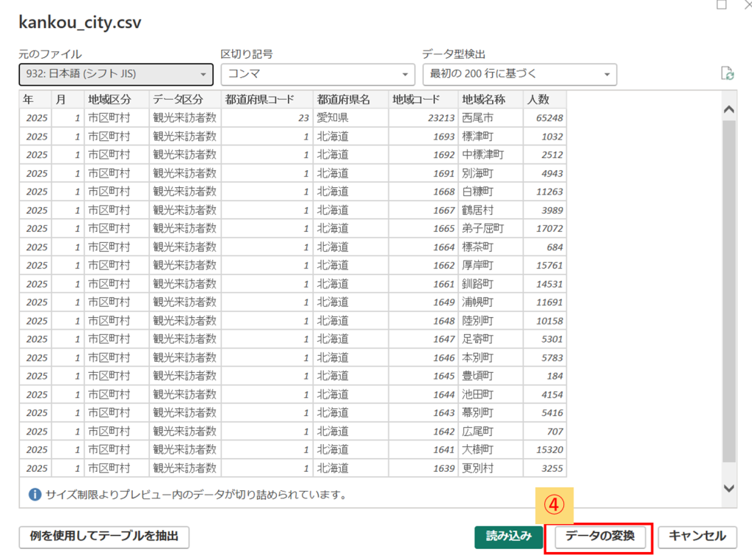Screen dimensions: 752x560
Task: Click the 愛知県 cell
Action: (350, 118)
